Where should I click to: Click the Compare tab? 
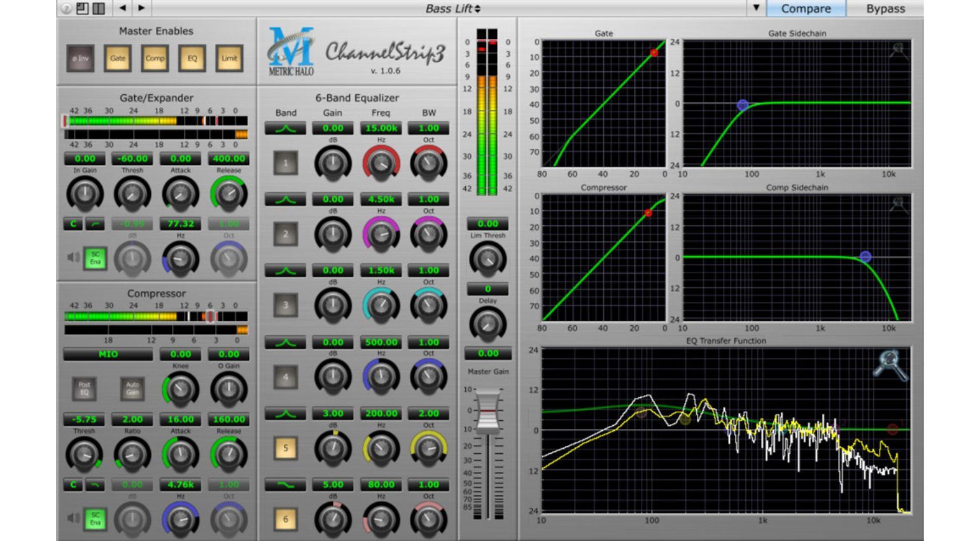click(x=806, y=8)
